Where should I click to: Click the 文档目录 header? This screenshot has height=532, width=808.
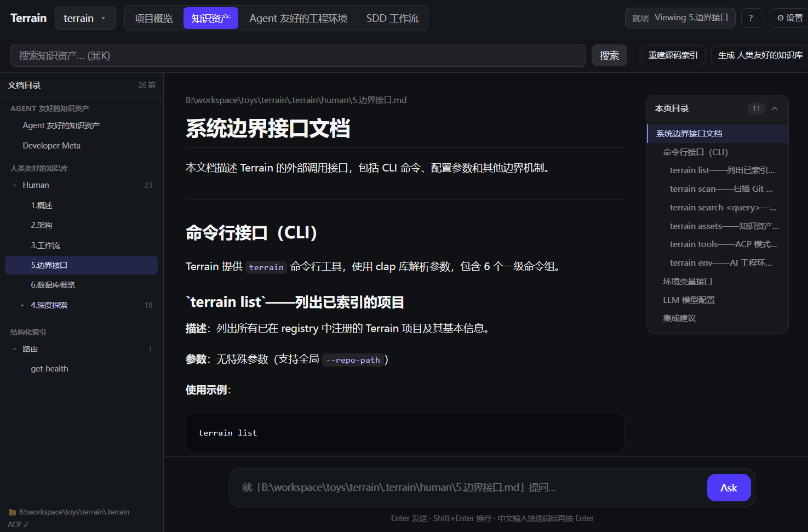click(24, 85)
